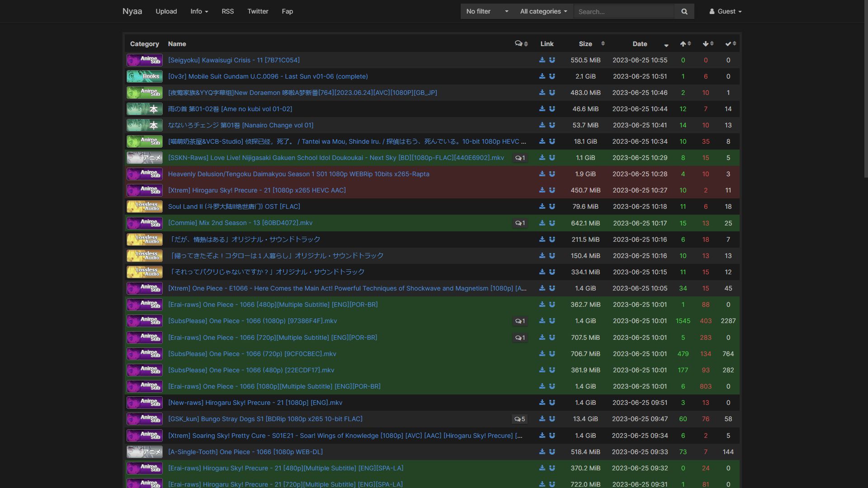Open magnet link for Gundam U.C.0096 Last Sun
The width and height of the screenshot is (868, 488).
click(552, 76)
